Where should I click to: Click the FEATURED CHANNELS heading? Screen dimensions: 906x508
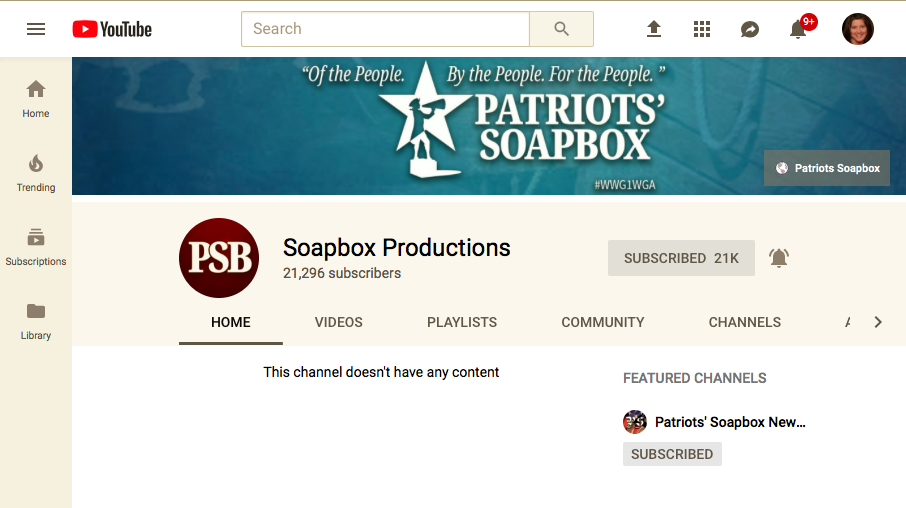coord(695,378)
